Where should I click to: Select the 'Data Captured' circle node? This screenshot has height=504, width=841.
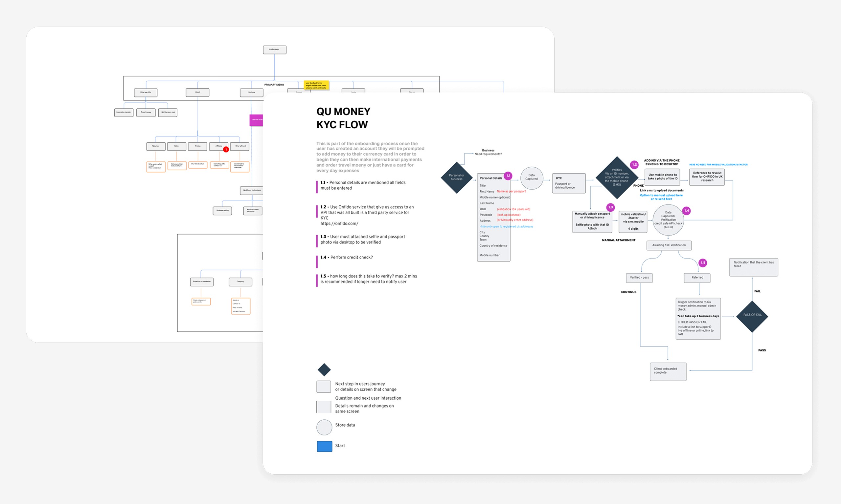click(531, 178)
